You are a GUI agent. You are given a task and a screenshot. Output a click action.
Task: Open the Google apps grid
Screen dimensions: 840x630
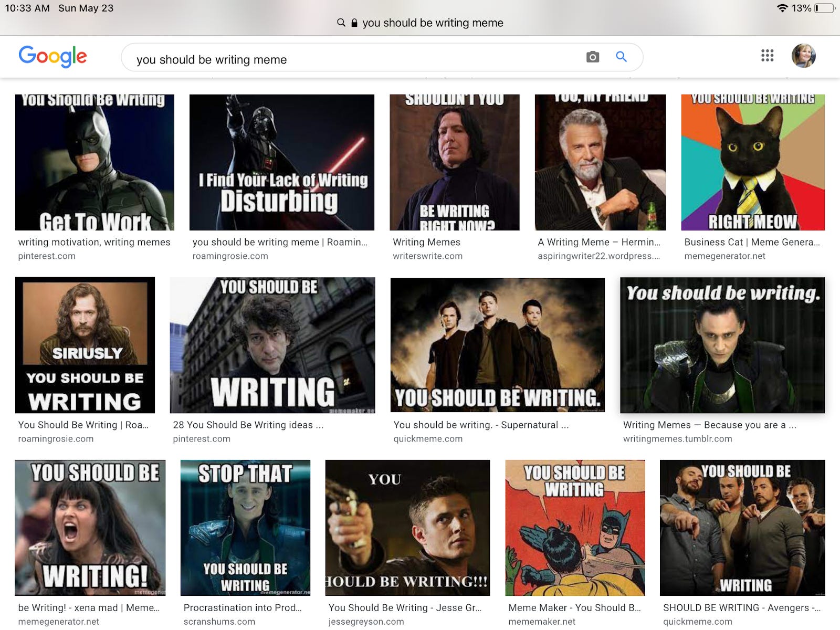click(x=767, y=56)
